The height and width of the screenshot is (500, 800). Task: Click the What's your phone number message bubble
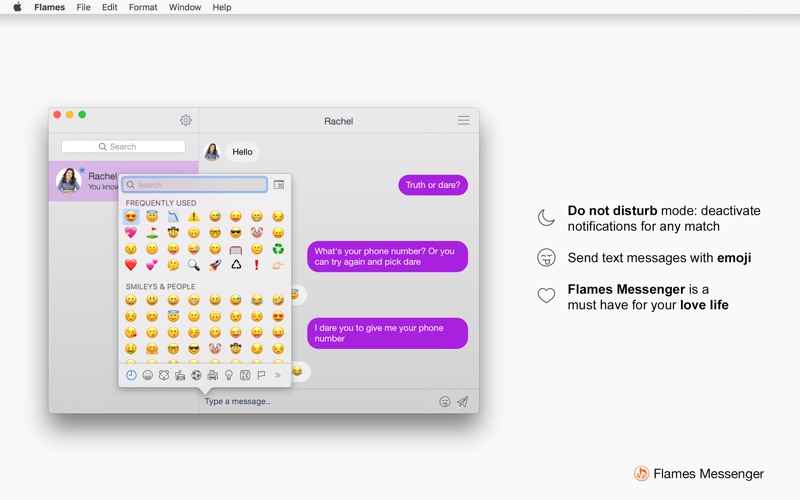[387, 257]
